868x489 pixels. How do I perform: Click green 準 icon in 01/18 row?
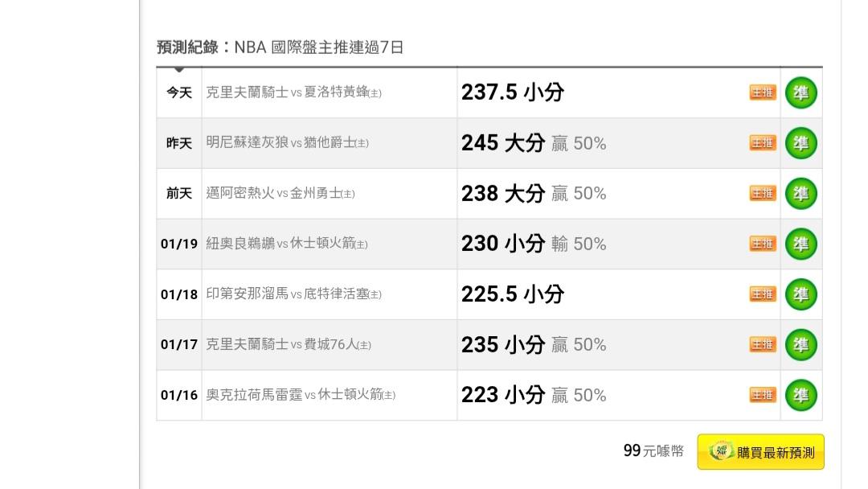tap(800, 294)
